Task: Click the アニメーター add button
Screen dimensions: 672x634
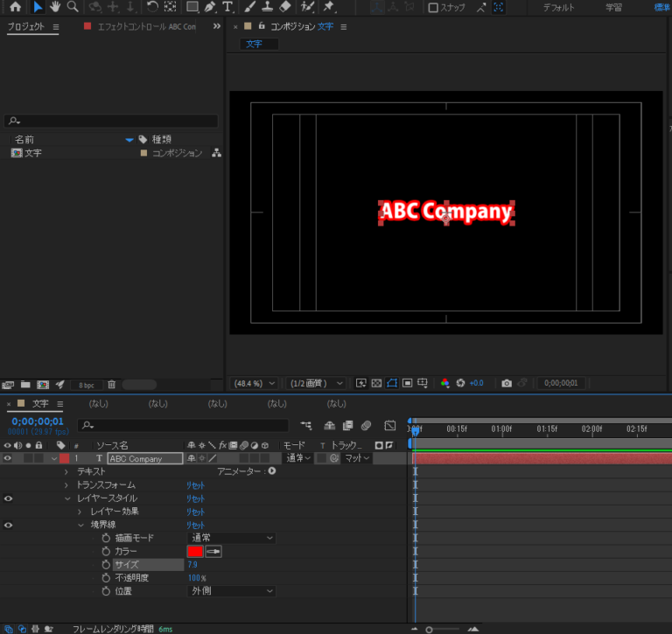Action: coord(271,471)
